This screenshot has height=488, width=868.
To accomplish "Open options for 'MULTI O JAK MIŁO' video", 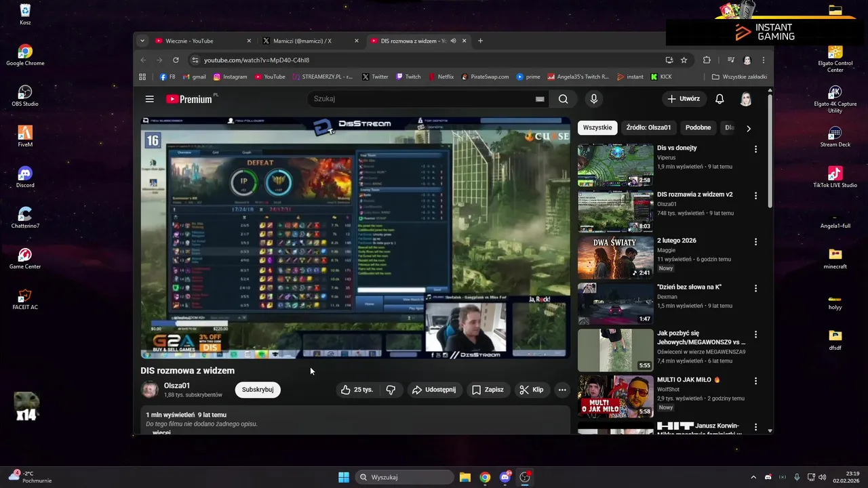I will tap(755, 381).
